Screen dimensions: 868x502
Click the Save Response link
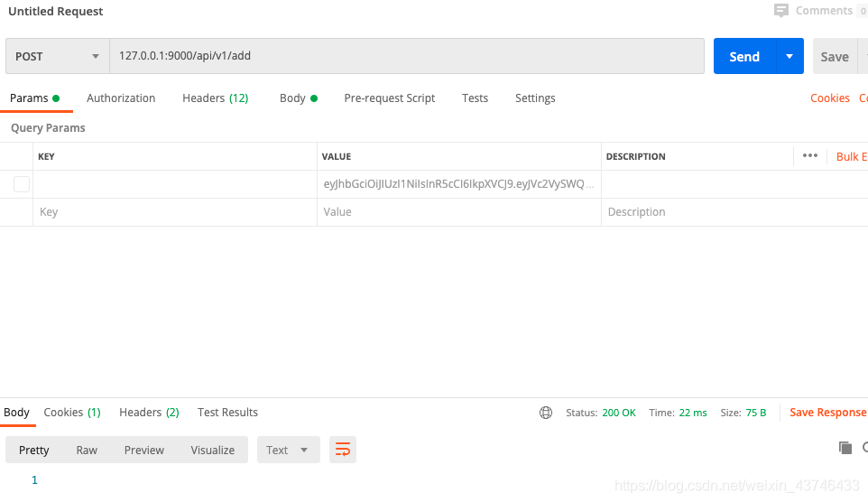click(827, 413)
